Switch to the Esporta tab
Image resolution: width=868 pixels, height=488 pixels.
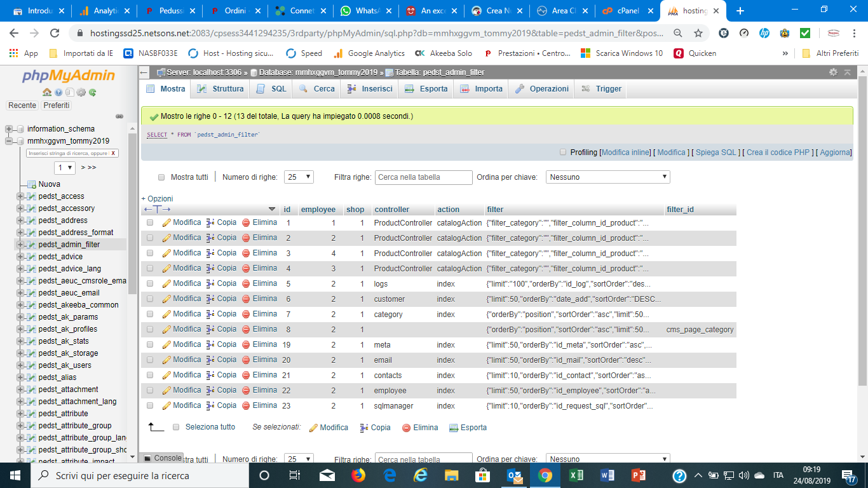coord(426,89)
